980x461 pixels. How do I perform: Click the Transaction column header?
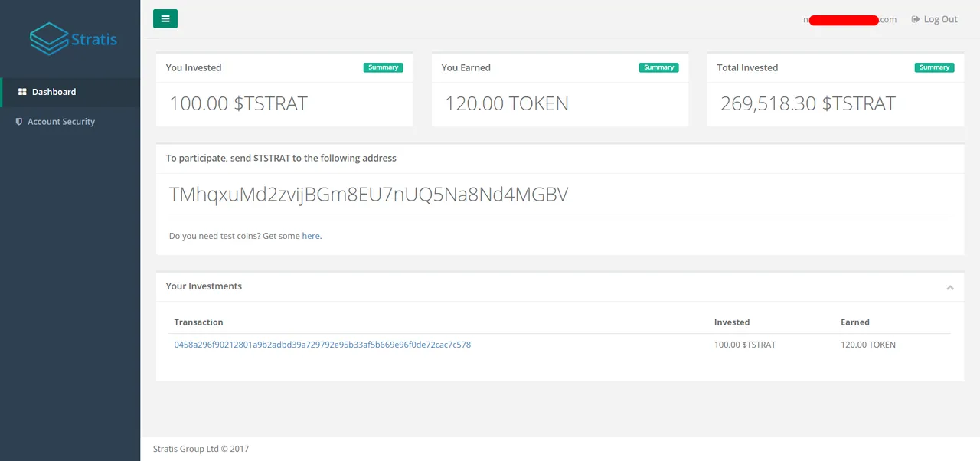(x=198, y=322)
